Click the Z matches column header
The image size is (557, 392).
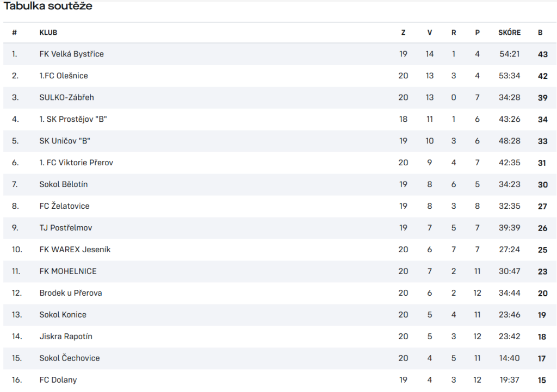[403, 32]
